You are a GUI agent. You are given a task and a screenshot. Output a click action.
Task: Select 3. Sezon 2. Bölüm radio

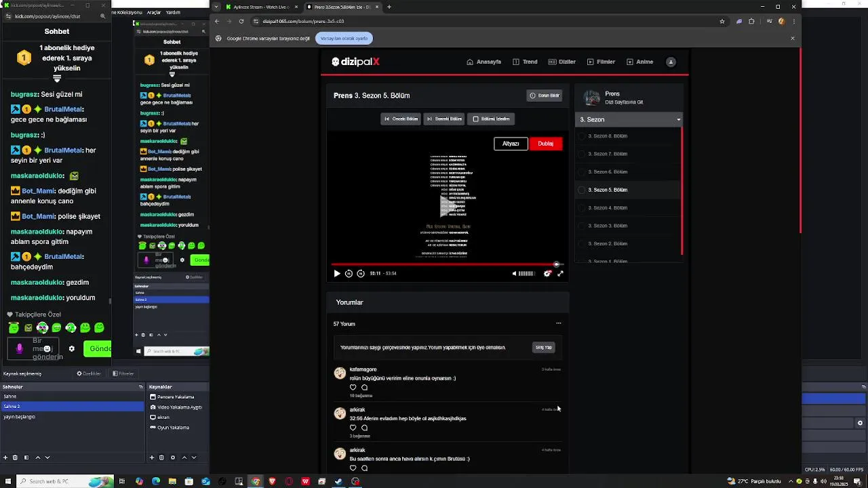581,243
